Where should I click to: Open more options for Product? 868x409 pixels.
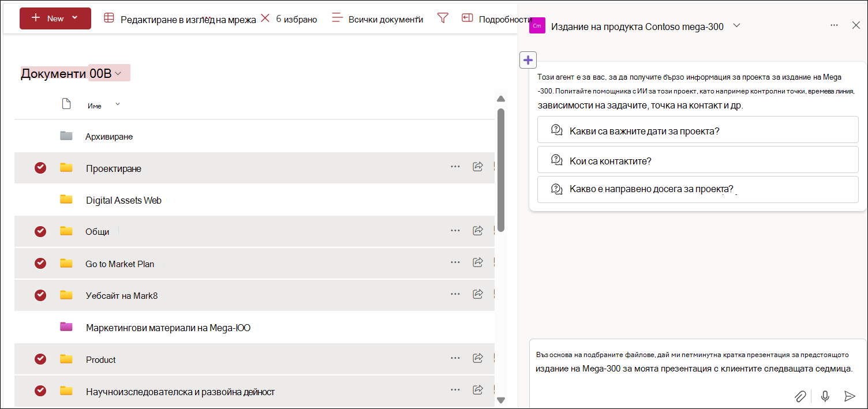coord(455,358)
